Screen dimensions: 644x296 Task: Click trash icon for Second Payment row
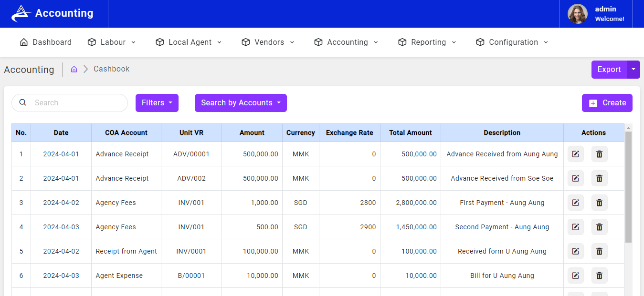(x=599, y=227)
